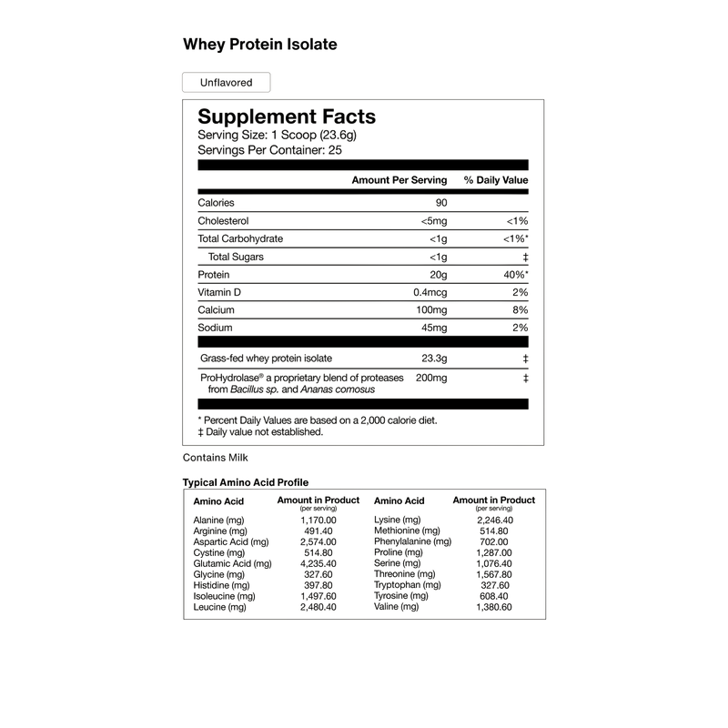Click the Glycine (mg) row label
The height and width of the screenshot is (728, 728).
point(218,574)
